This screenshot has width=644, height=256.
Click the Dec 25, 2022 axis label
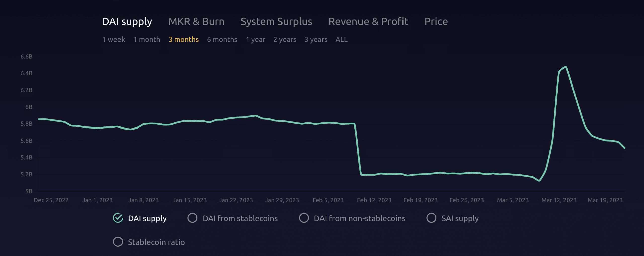(x=51, y=200)
